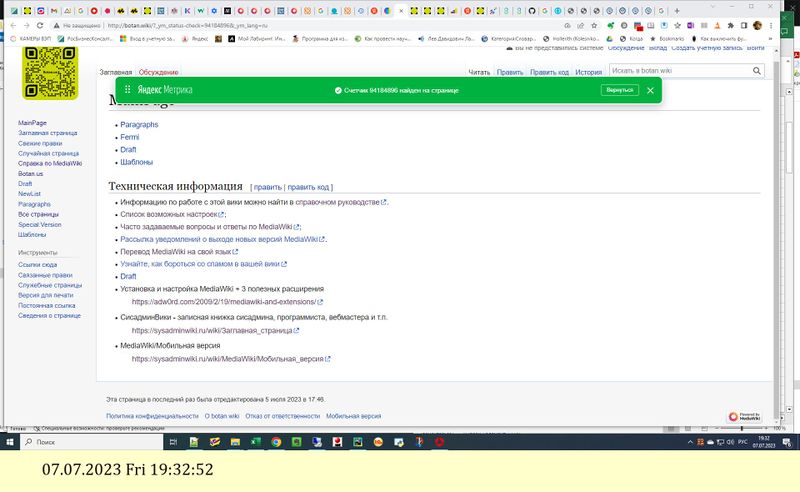Open the Chrome profile avatar
The width and height of the screenshot is (800, 492).
[757, 26]
